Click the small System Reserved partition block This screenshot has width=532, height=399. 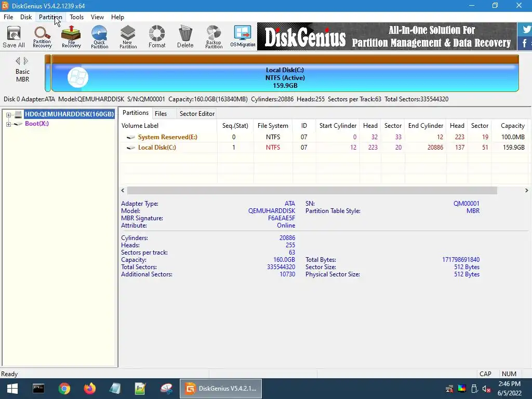(x=48, y=73)
